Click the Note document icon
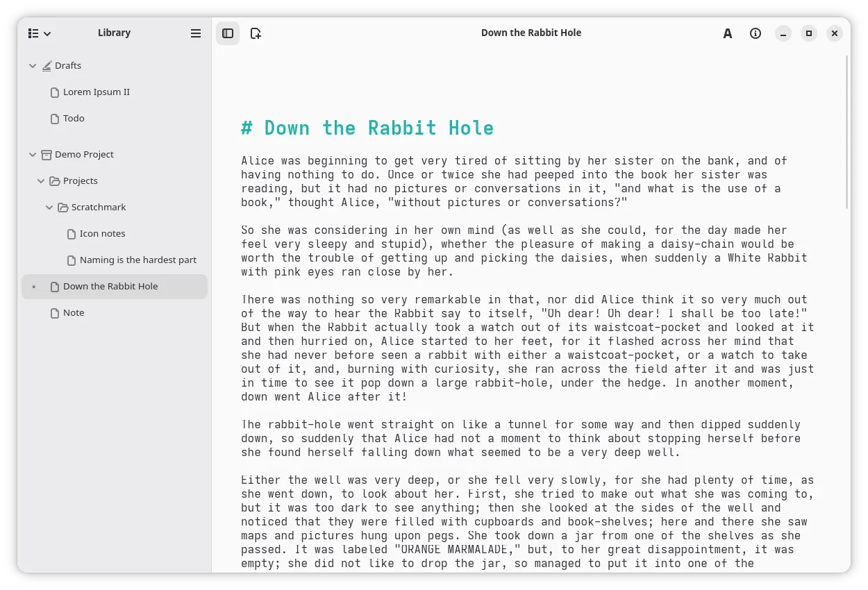The image size is (868, 590). click(55, 313)
